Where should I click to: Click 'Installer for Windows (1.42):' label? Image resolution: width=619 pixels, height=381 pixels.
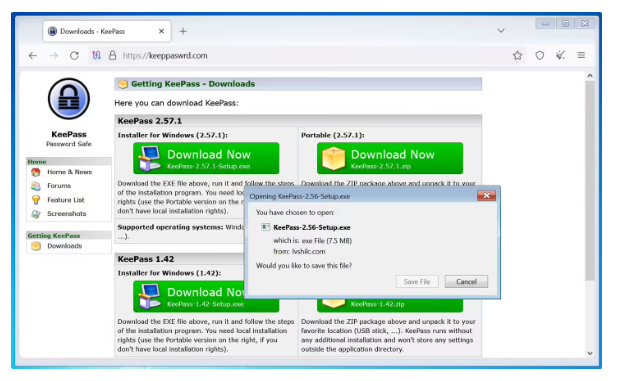(169, 273)
